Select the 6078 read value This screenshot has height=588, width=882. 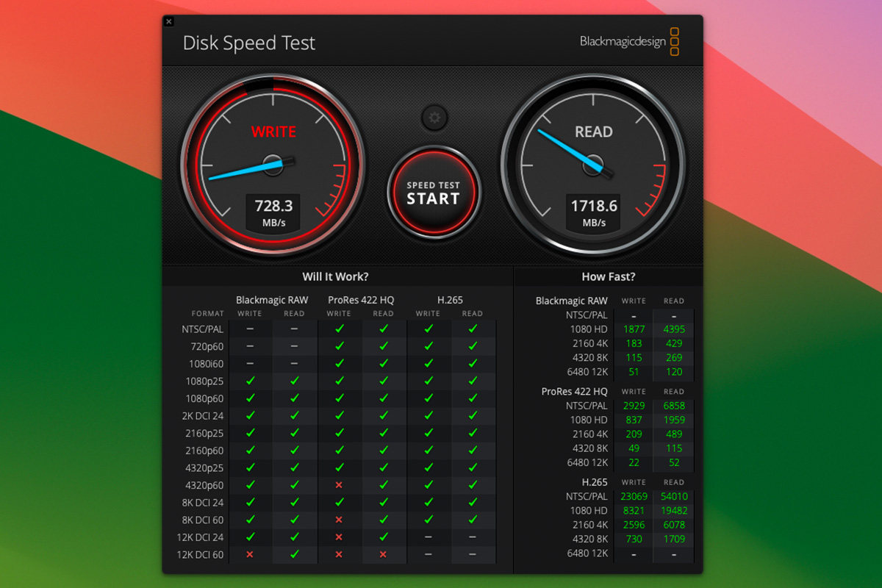click(x=673, y=525)
